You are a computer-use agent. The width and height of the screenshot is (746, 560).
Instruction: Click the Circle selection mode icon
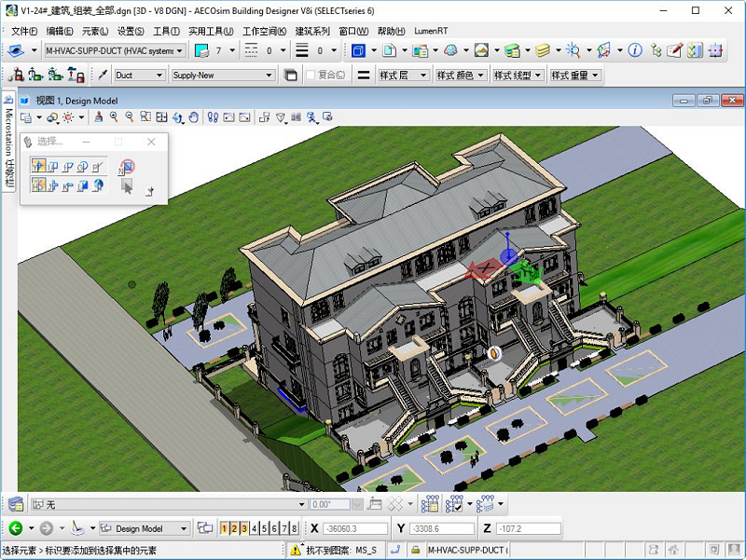pos(82,167)
